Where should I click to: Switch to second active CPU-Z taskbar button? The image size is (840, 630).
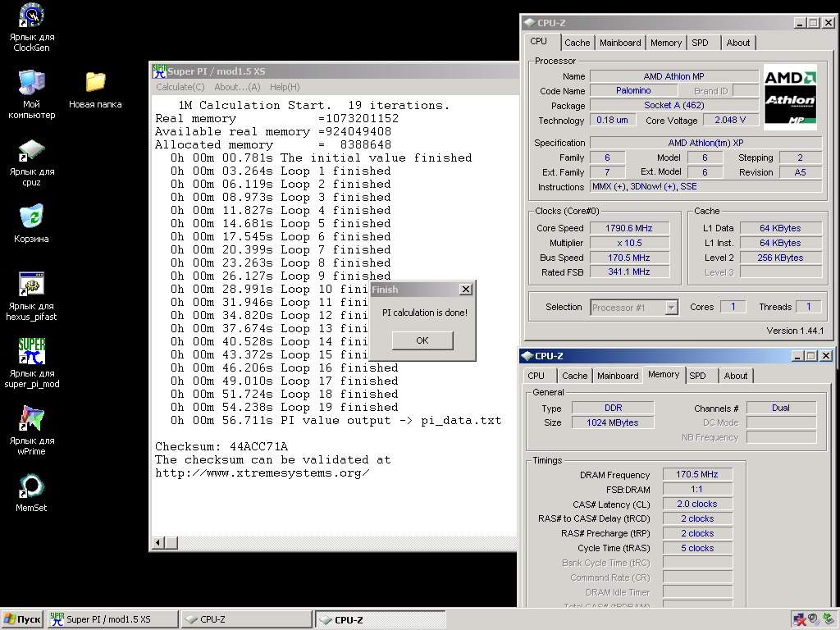point(381,619)
